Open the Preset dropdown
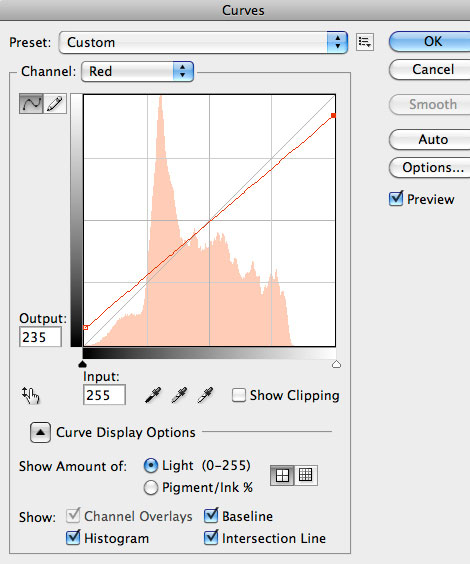470x564 pixels. coord(203,42)
